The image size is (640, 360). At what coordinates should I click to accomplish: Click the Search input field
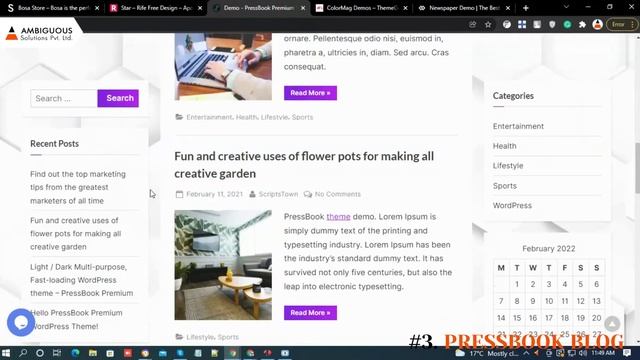point(64,98)
